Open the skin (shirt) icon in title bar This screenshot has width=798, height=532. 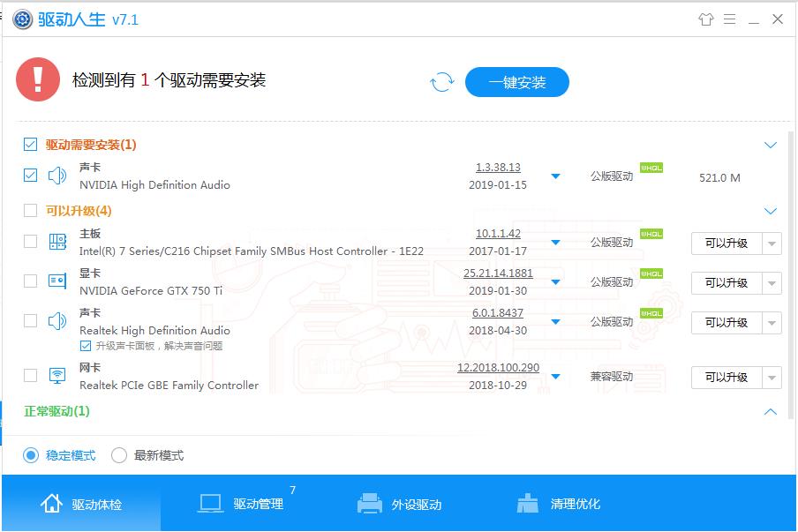click(x=705, y=19)
